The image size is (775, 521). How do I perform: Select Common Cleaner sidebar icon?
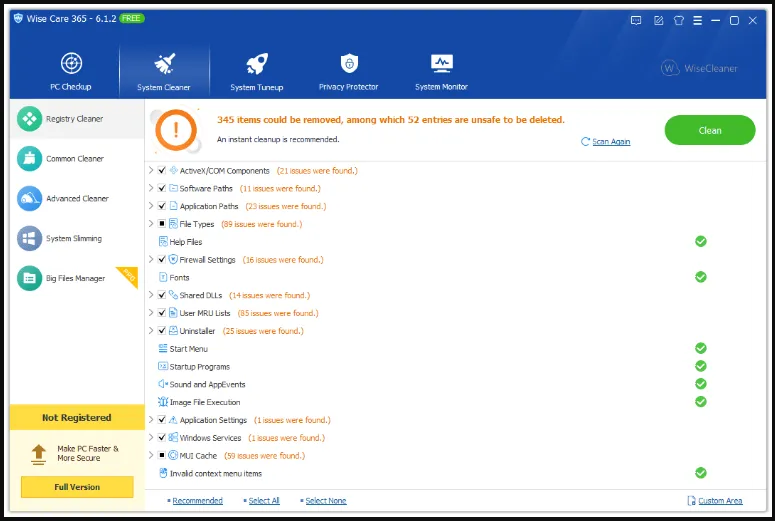[30, 159]
